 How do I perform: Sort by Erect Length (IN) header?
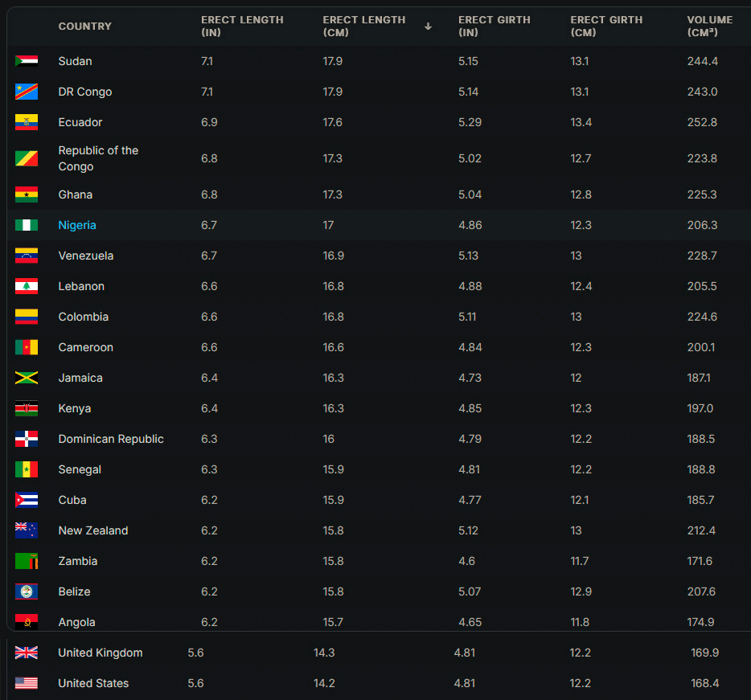coord(242,26)
